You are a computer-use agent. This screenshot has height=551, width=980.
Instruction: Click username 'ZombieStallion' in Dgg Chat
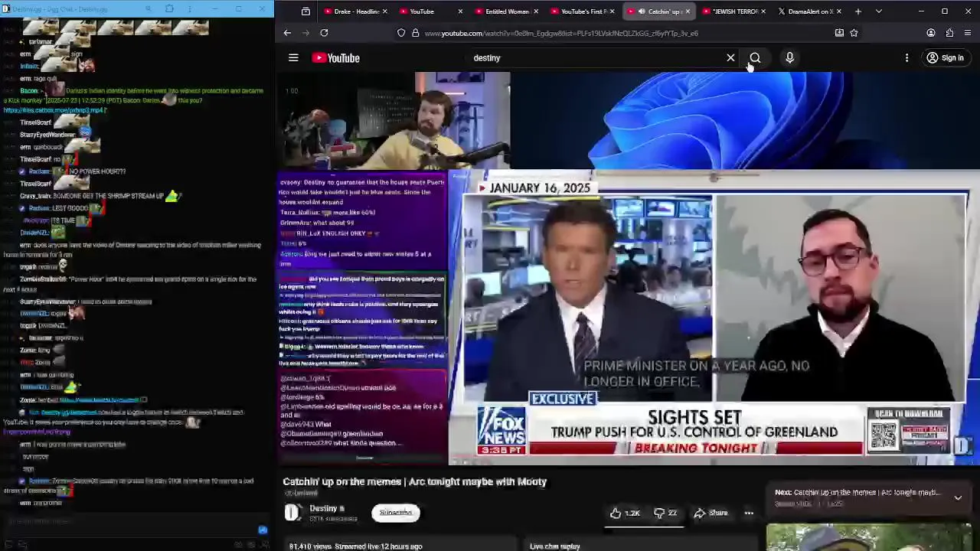click(x=42, y=279)
